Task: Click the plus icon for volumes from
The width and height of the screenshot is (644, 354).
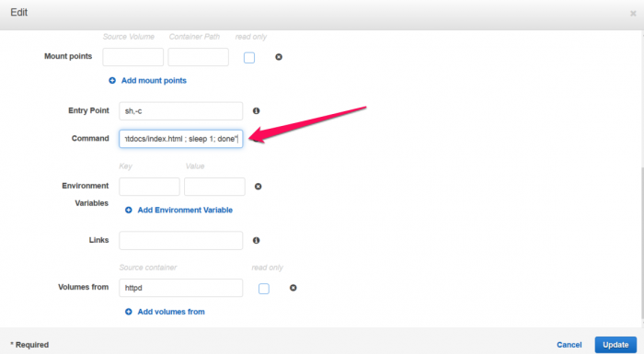Action: [129, 312]
